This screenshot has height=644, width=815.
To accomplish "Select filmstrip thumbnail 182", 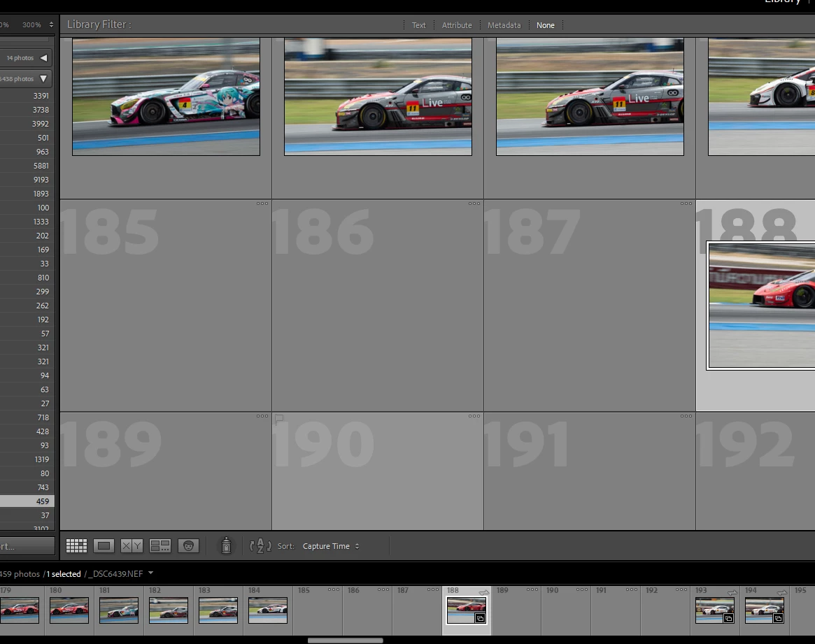I will point(169,610).
